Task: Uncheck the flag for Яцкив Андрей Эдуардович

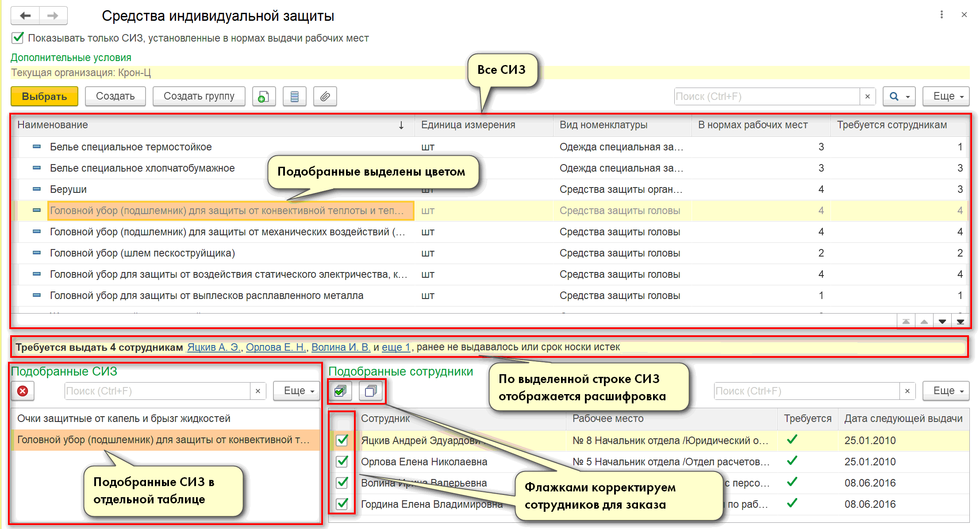Action: click(x=342, y=440)
